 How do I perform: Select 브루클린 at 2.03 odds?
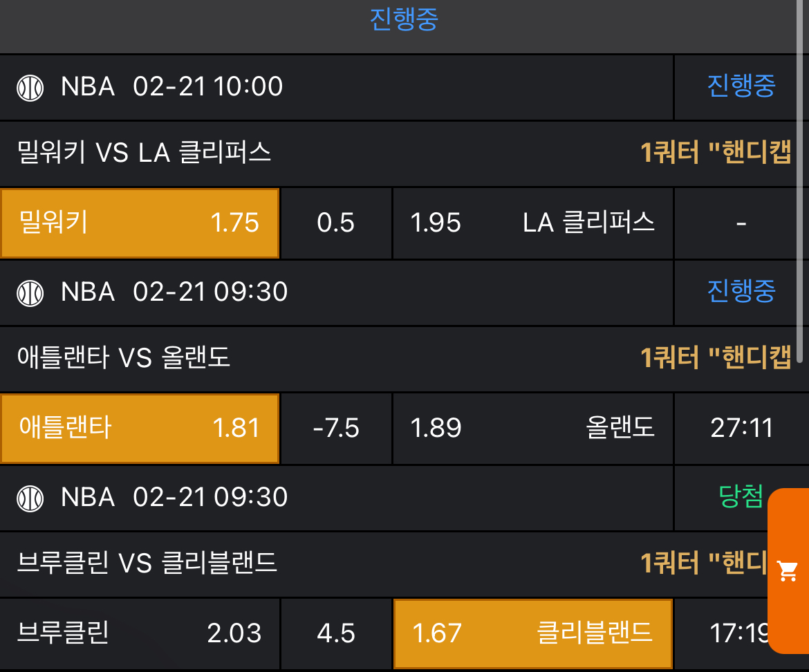140,633
